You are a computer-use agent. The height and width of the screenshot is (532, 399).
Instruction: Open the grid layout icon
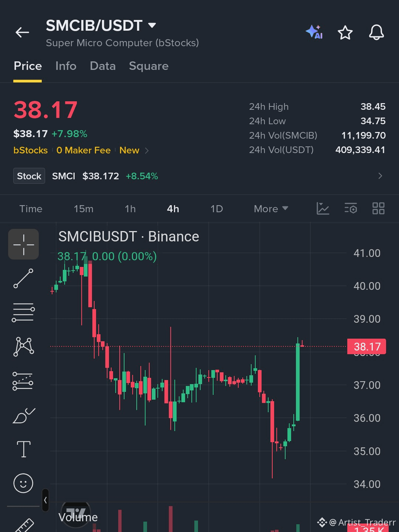[378, 209]
